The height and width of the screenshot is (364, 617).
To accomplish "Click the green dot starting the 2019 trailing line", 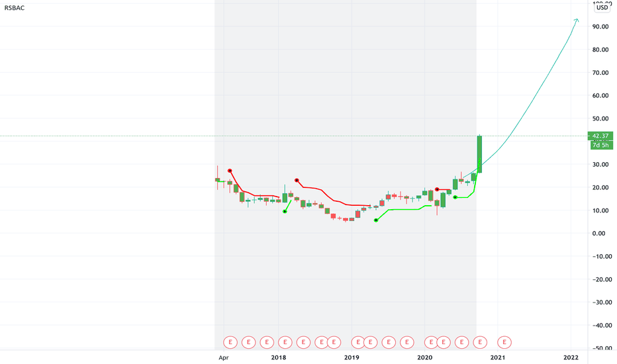I will coord(376,220).
